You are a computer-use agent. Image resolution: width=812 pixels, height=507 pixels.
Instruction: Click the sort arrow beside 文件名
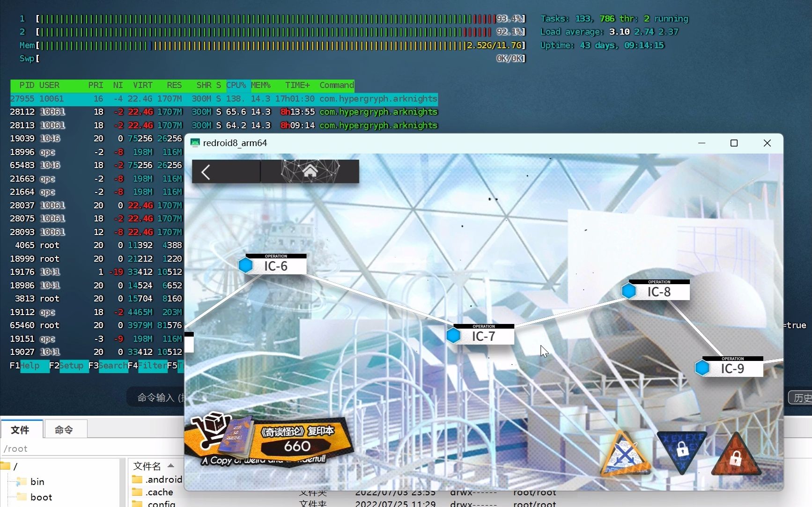(x=171, y=465)
